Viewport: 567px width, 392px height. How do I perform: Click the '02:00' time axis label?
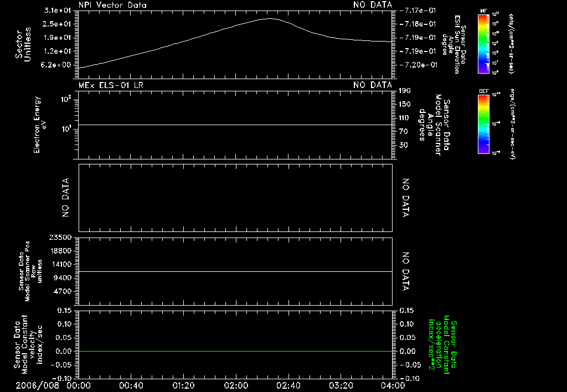[236, 385]
